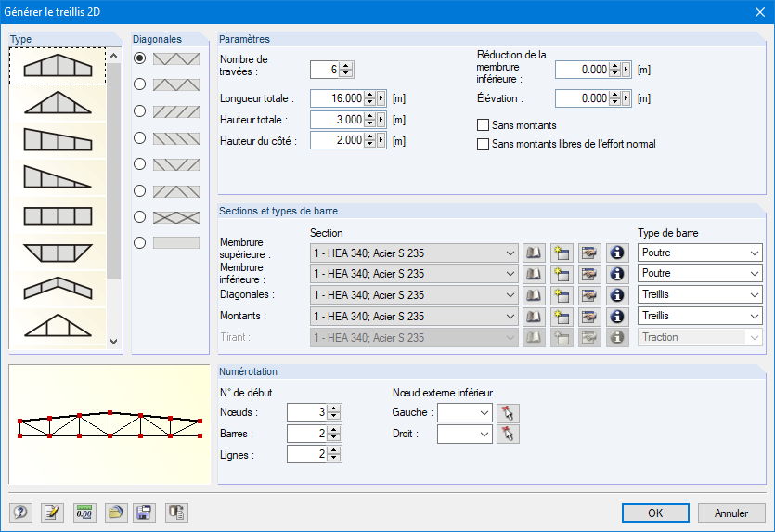Select fifth diagonal pattern radio button
Screen dimensions: 775x532
click(140, 164)
